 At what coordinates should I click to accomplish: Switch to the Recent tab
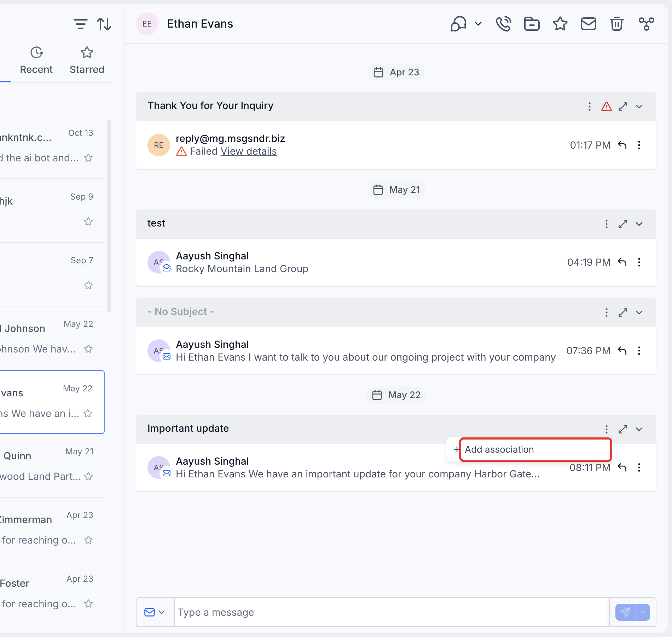(x=36, y=61)
